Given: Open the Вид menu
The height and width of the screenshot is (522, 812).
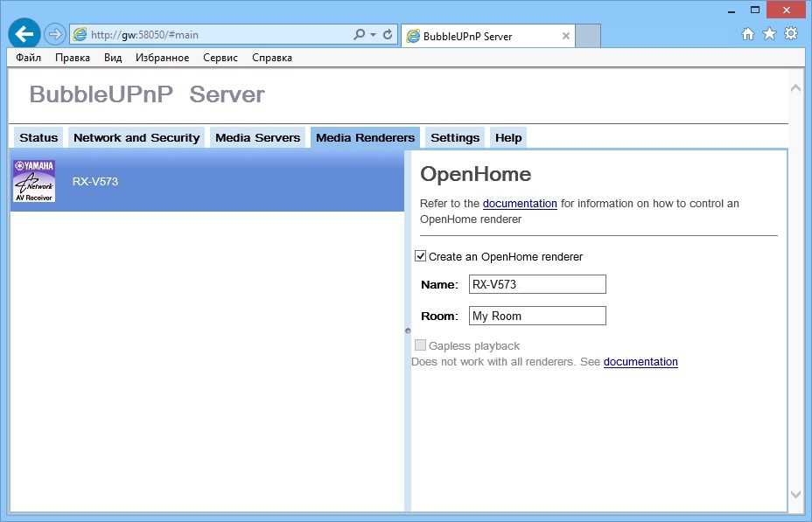Looking at the screenshot, I should (x=112, y=58).
